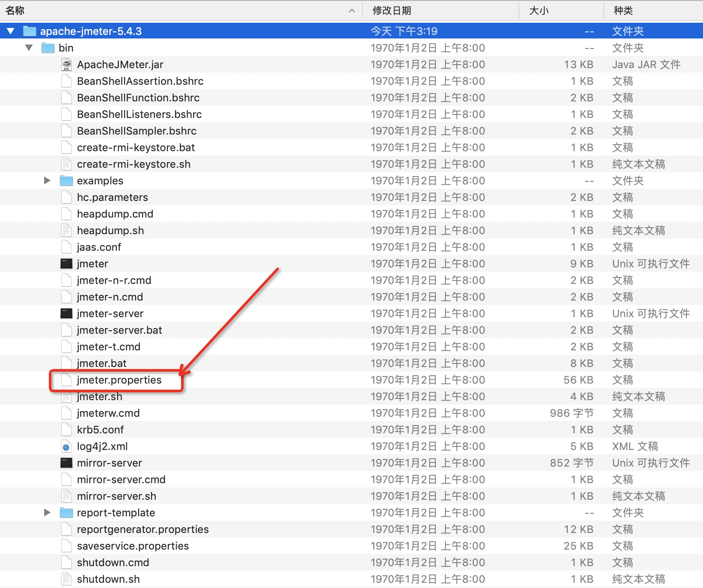Click the mirror-server.sh text file icon
Screen dimensions: 703x588
(66, 496)
